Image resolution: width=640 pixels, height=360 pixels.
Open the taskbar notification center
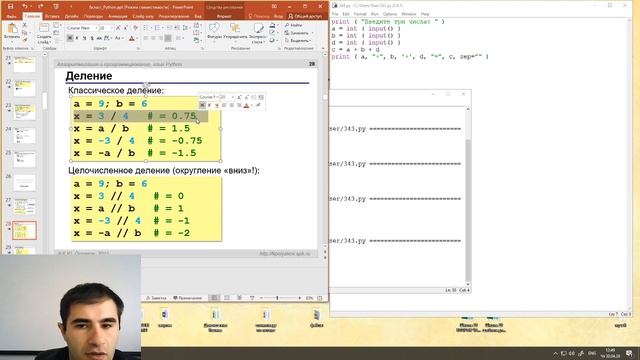(629, 353)
